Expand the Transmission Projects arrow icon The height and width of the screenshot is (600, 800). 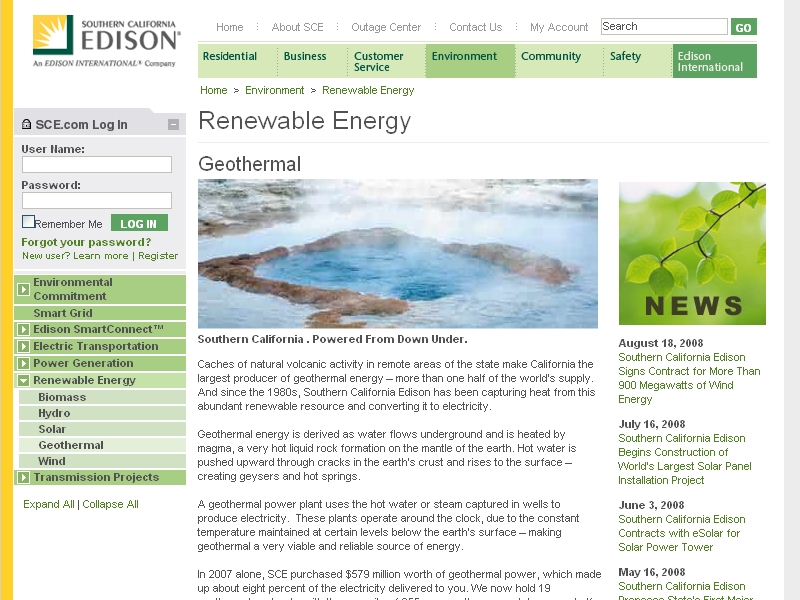(x=23, y=477)
